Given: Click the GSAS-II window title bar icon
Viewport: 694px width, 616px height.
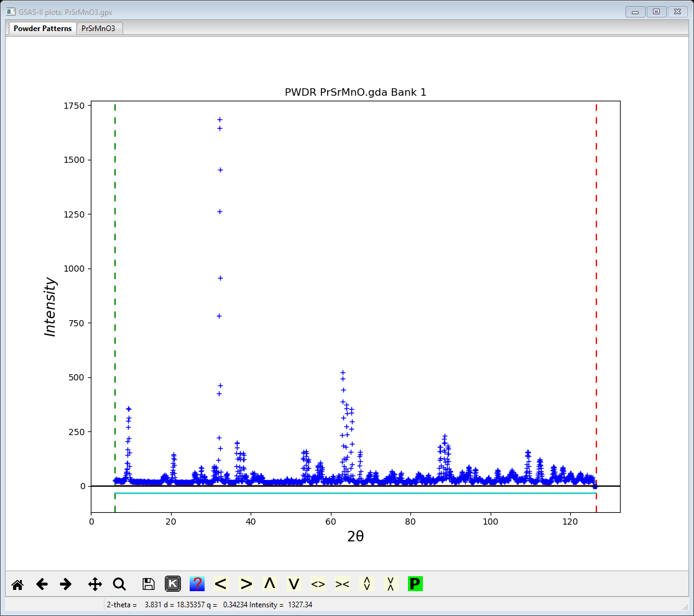Looking at the screenshot, I should click(x=11, y=12).
